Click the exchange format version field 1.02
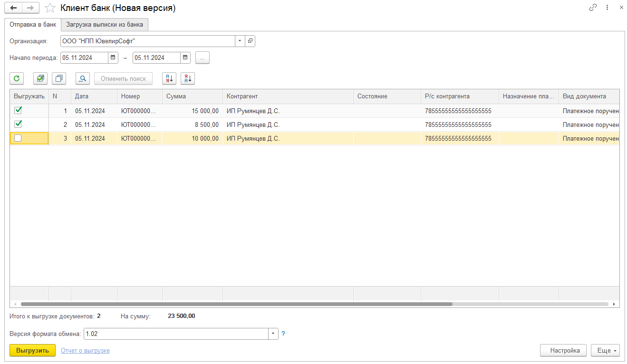 176,334
